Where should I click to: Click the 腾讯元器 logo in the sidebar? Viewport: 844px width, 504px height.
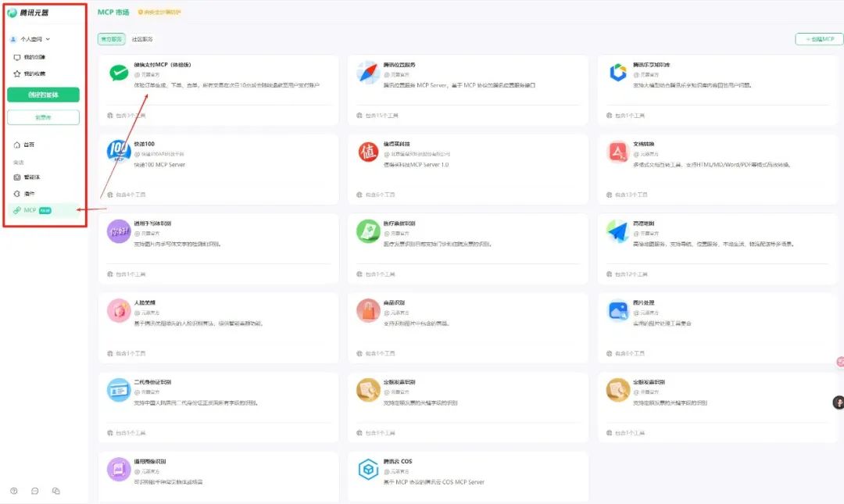[x=29, y=13]
